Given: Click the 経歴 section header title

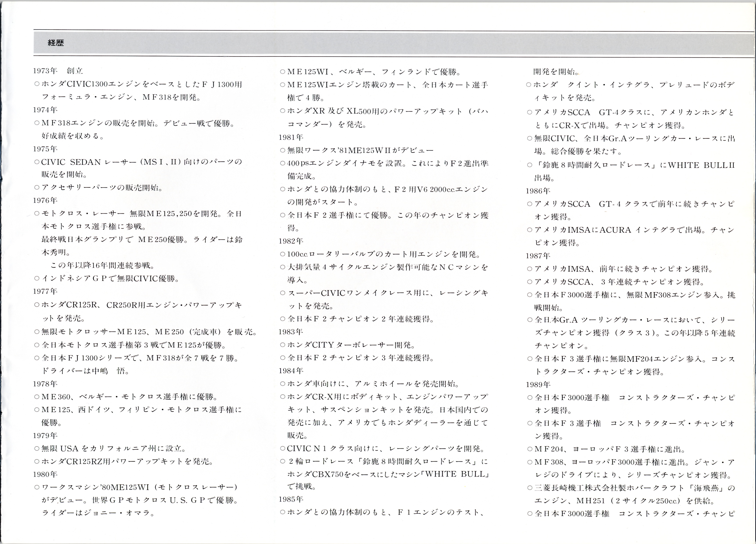Looking at the screenshot, I should (x=56, y=43).
